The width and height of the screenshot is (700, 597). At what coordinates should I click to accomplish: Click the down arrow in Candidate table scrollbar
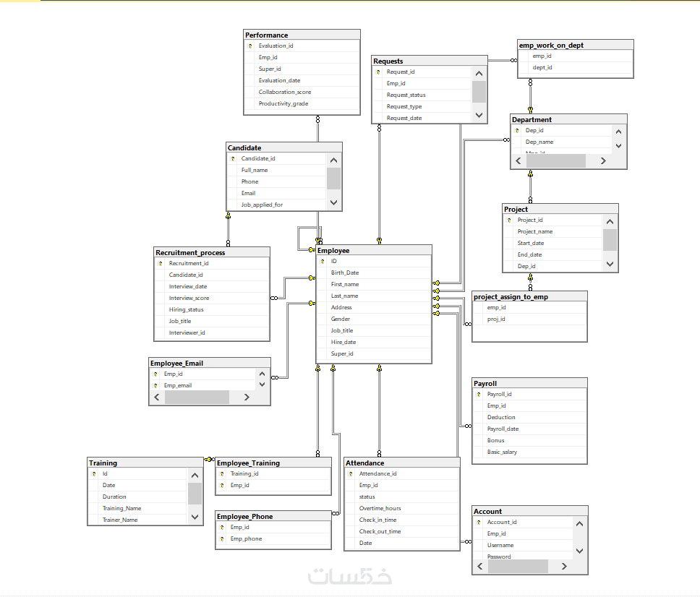[x=333, y=202]
